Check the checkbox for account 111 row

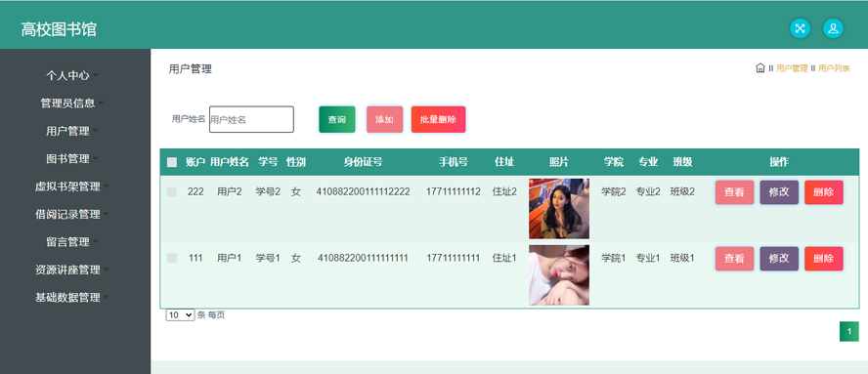pos(172,258)
